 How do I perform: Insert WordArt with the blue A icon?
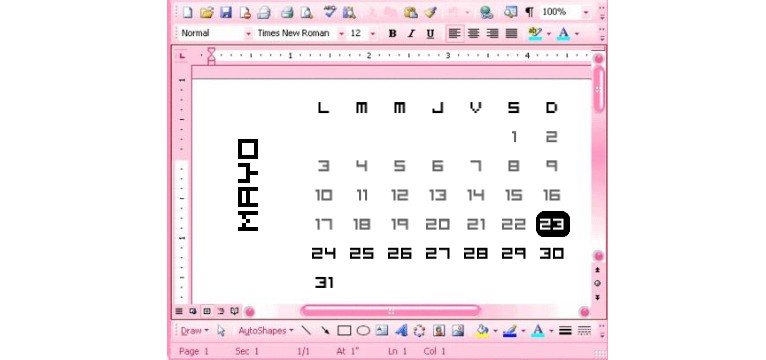coord(401,331)
